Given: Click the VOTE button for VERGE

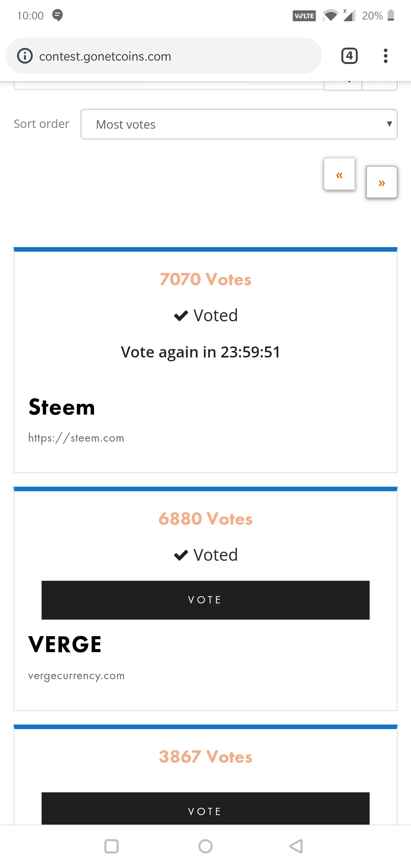Looking at the screenshot, I should point(205,600).
